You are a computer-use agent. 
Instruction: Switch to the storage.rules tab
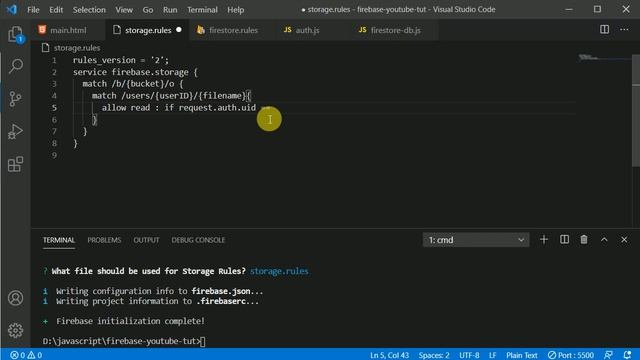(x=147, y=30)
